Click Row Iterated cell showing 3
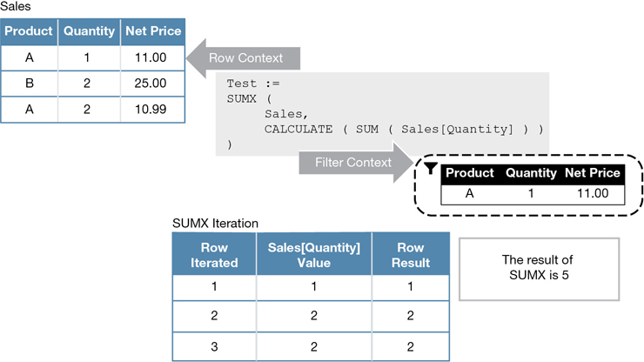The width and height of the screenshot is (644, 362). pyautogui.click(x=214, y=347)
